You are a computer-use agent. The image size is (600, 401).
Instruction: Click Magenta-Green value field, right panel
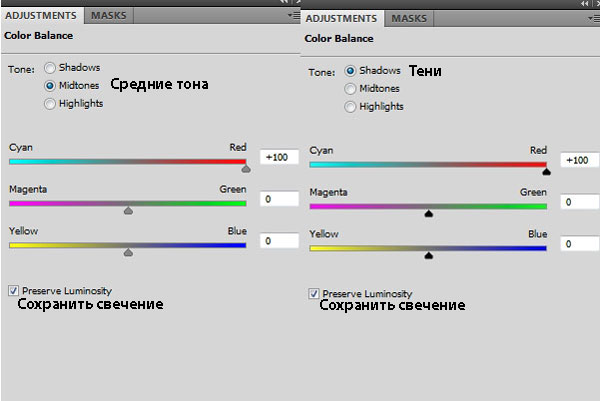(580, 202)
